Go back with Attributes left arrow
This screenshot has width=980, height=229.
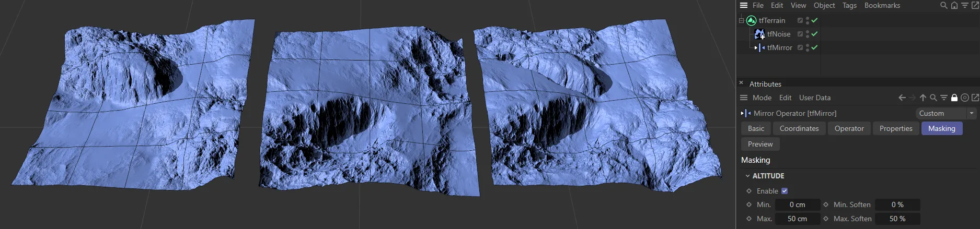902,98
